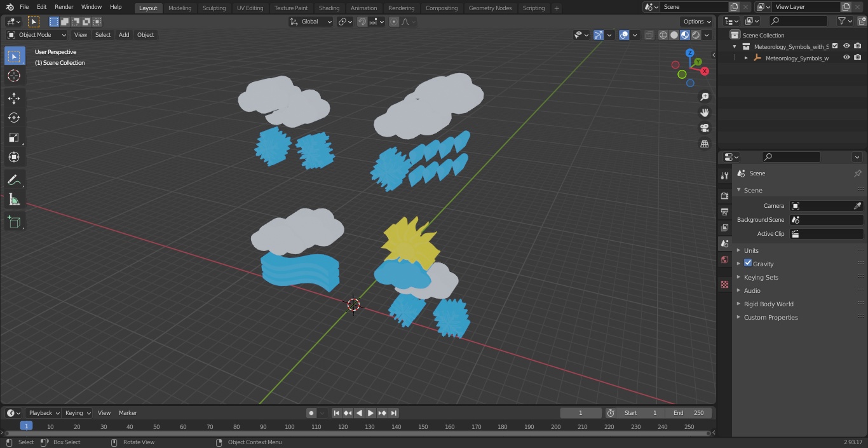
Task: Select wireframe viewport shading
Action: 663,35
